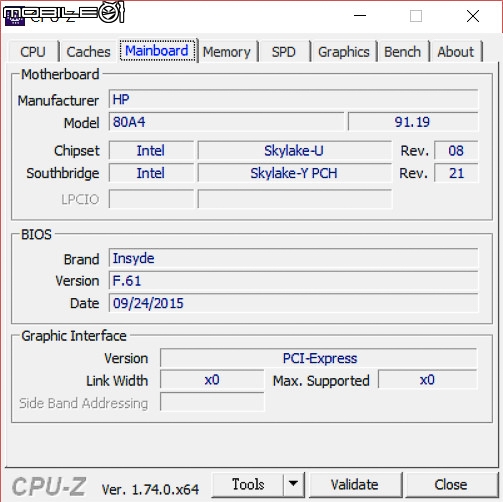
Task: Click the Close button at bottom
Action: 451,484
